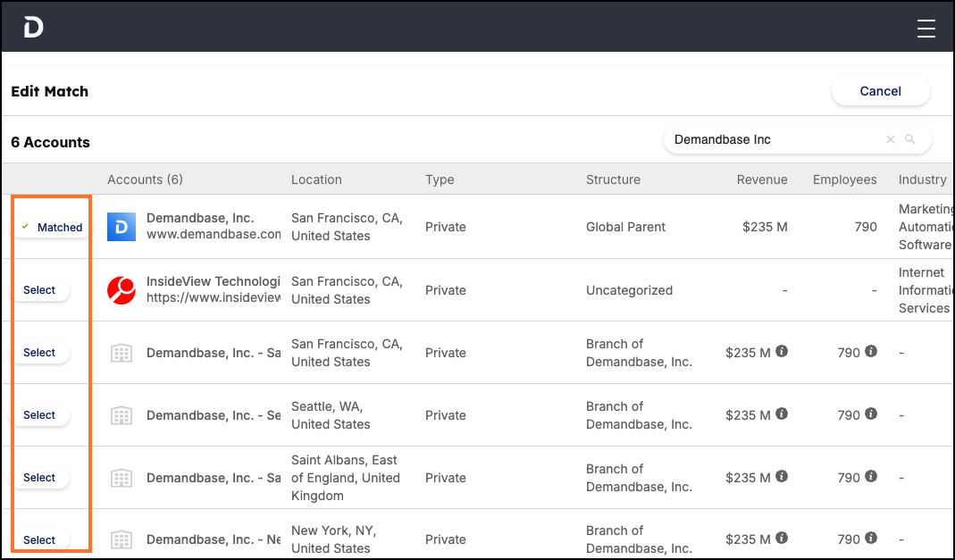
Task: Select the New York branch account
Action: click(39, 540)
